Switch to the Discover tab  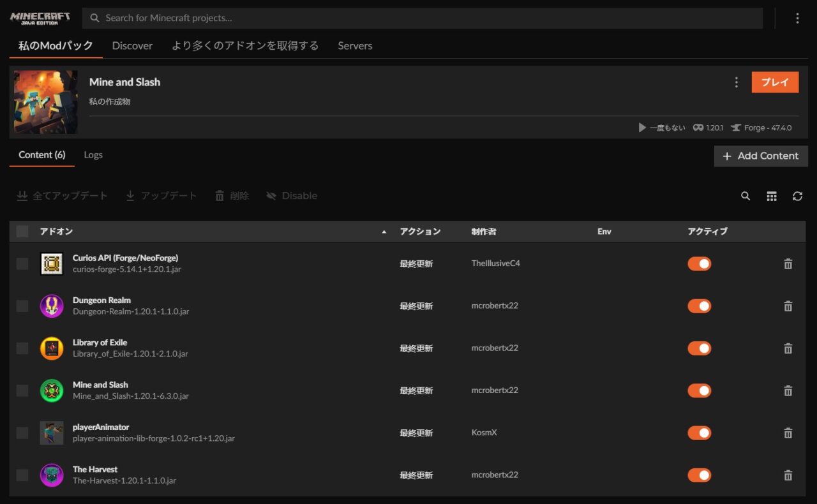point(132,46)
